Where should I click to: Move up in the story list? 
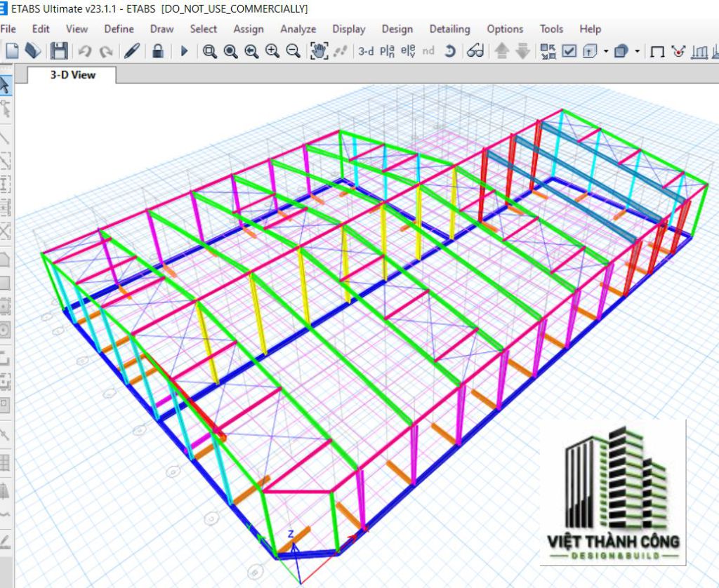(501, 51)
